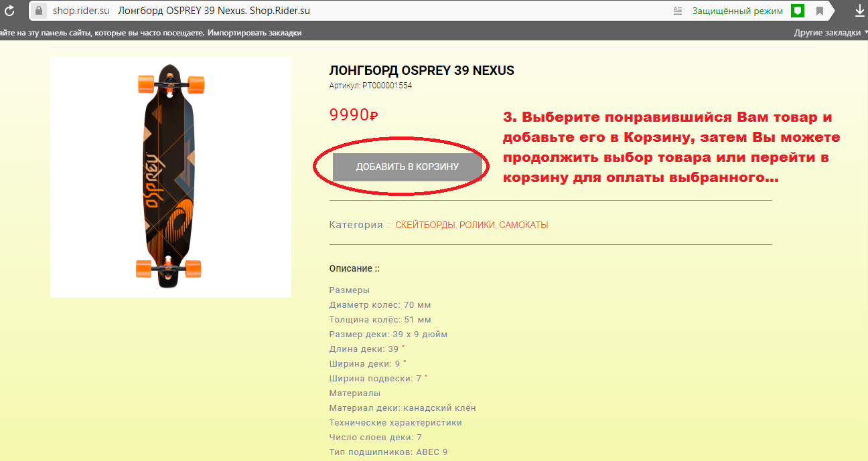Viewport: 868px width, 461px height.
Task: Click the Osprey longboard product image
Action: pos(171,177)
